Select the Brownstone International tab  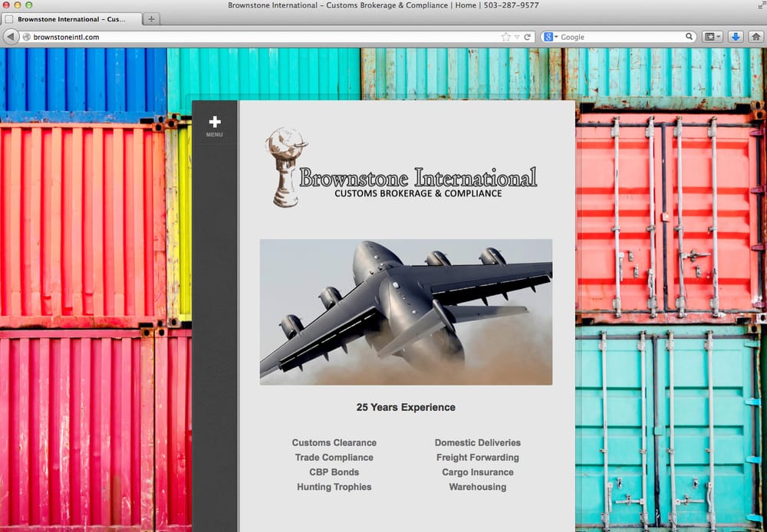click(x=72, y=19)
